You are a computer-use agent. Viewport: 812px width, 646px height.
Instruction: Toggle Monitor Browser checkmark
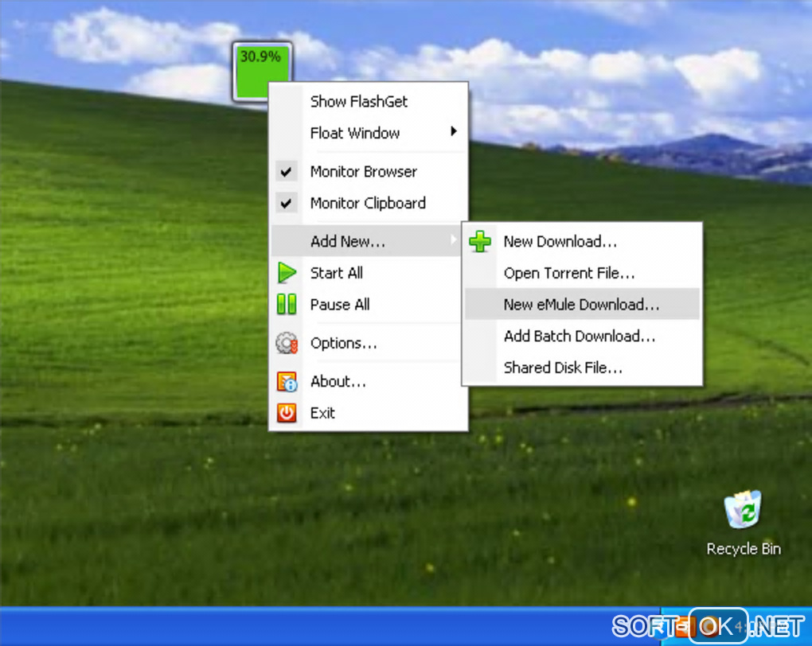click(x=287, y=172)
